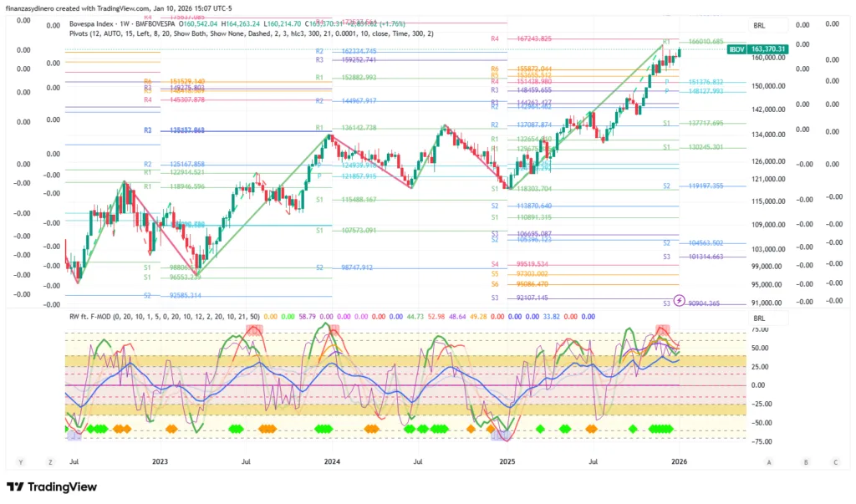
Task: Open the BRL currency selector on main chart
Action: tap(759, 26)
